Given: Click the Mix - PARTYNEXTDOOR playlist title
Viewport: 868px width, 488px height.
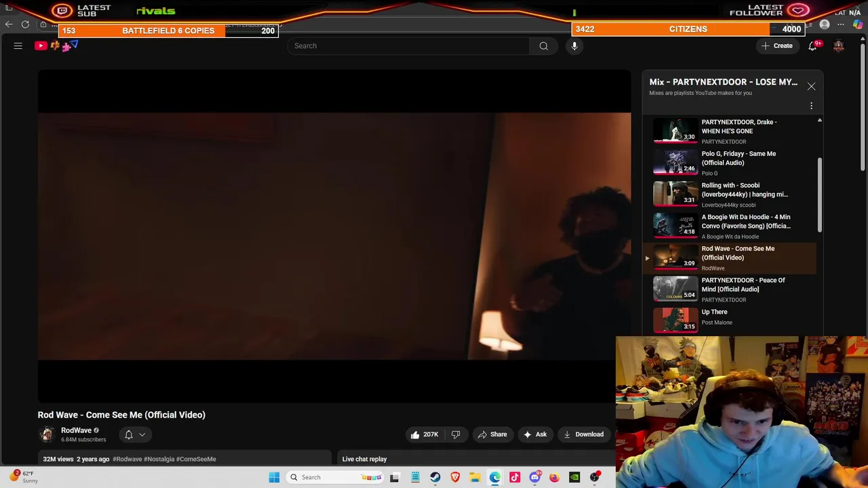Looking at the screenshot, I should pos(724,82).
